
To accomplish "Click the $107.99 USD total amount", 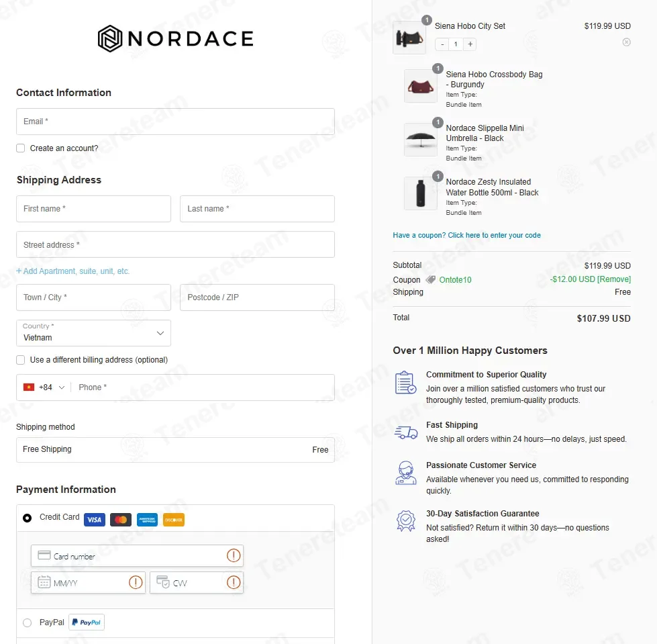I will coord(603,318).
